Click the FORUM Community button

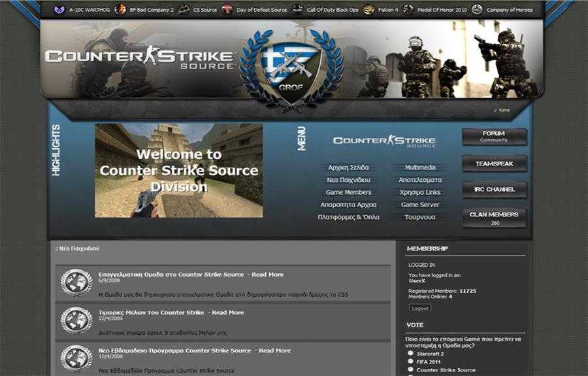click(495, 137)
